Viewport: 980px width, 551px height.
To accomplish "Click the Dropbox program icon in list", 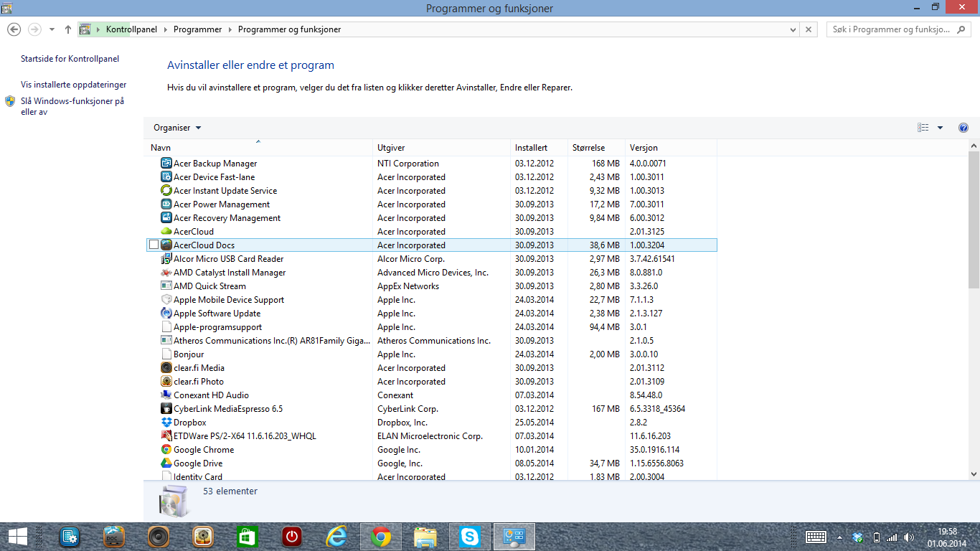I will (x=166, y=423).
